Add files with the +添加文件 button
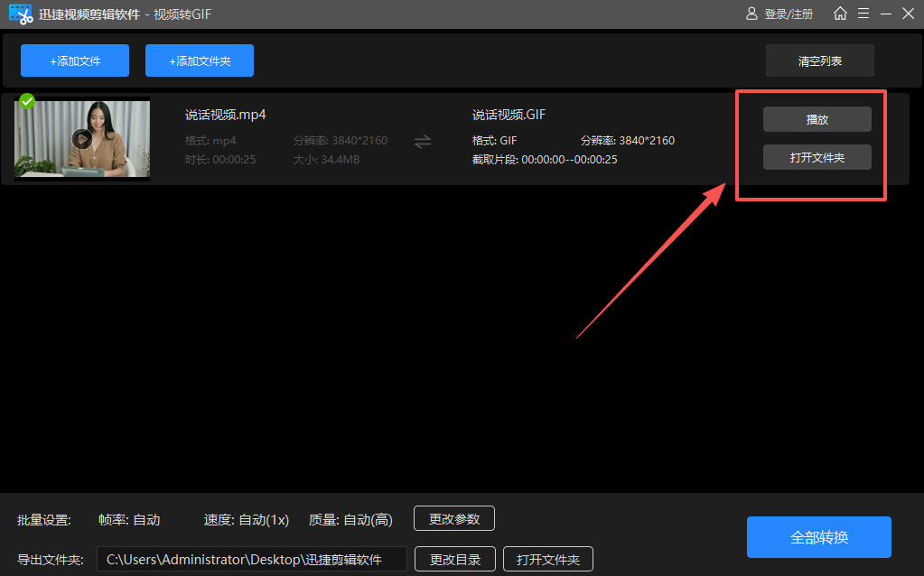 (74, 60)
